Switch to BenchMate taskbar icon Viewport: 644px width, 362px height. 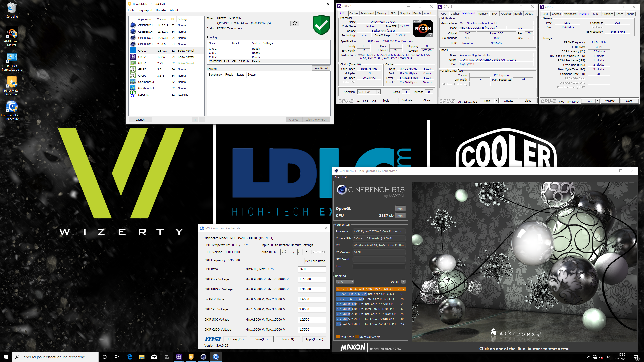point(191,357)
